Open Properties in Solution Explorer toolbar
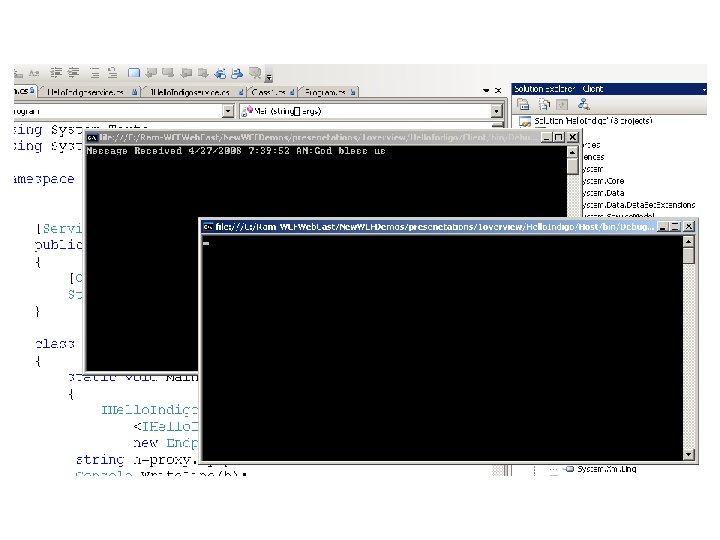Viewport: 720px width, 540px height. (523, 105)
